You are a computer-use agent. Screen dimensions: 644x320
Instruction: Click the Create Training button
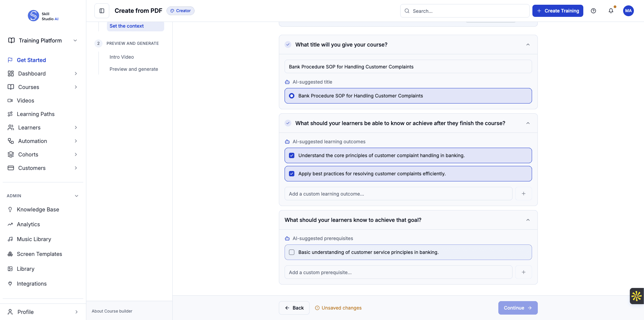557,10
